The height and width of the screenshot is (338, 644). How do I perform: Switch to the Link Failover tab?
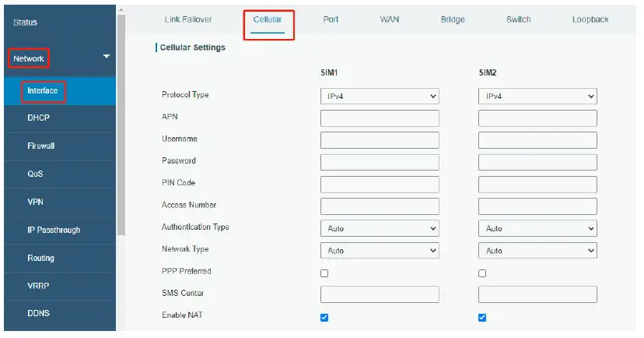coord(188,19)
